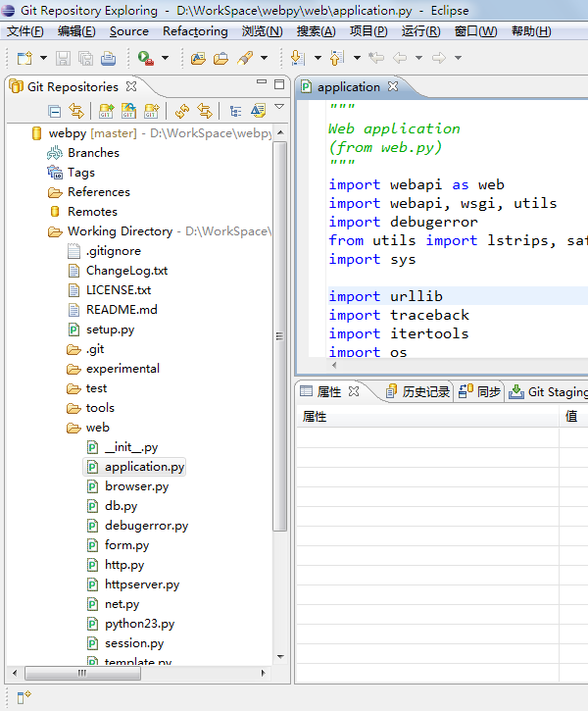Toggle Link with Editor in Git Repositories

(x=76, y=111)
